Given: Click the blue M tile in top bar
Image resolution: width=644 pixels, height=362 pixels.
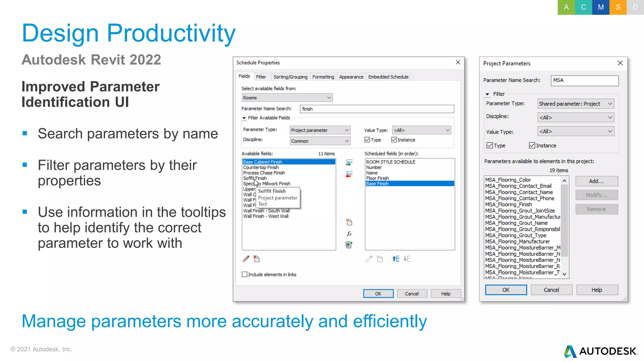Looking at the screenshot, I should coord(601,7).
